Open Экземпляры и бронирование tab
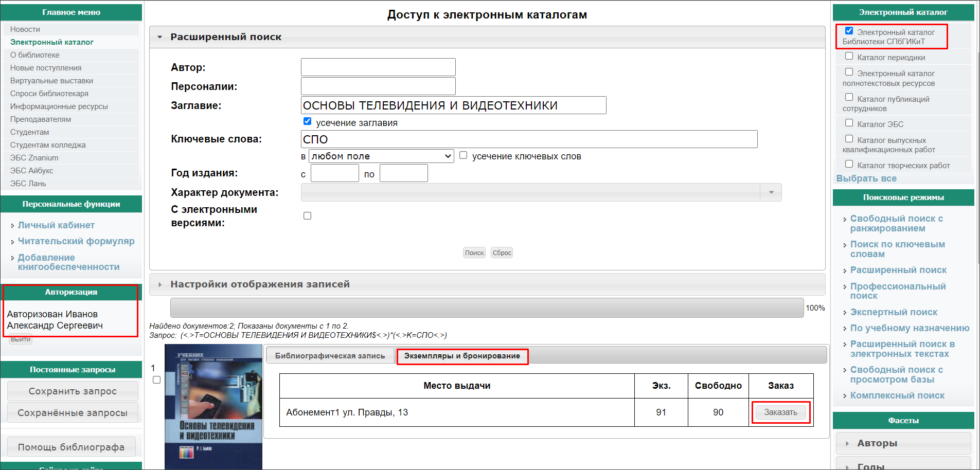 [462, 356]
